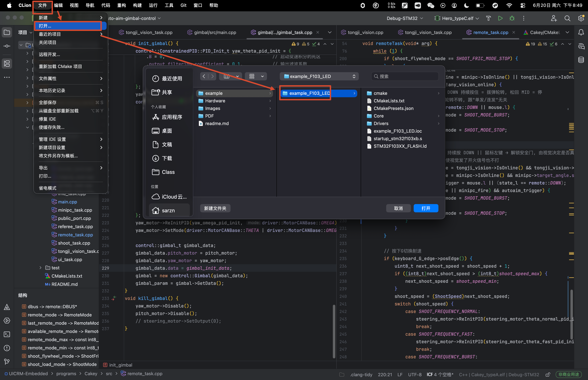This screenshot has width=588, height=380.
Task: Click the notifications bell icon
Action: tap(581, 32)
